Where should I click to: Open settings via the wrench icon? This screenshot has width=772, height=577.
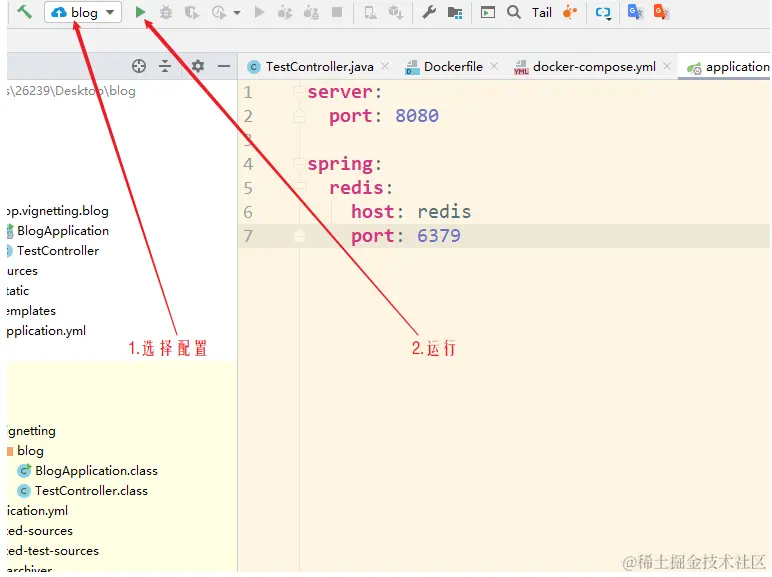[429, 12]
